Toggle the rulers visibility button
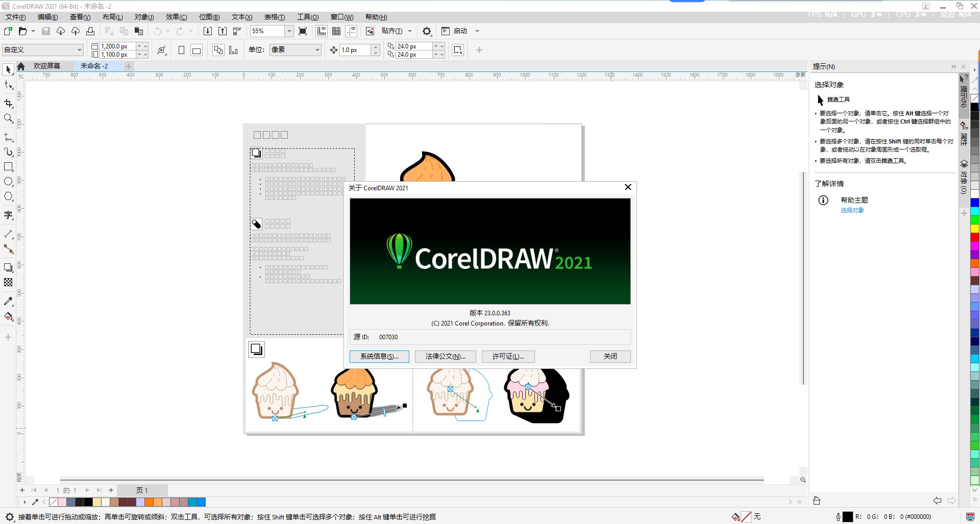 (322, 31)
